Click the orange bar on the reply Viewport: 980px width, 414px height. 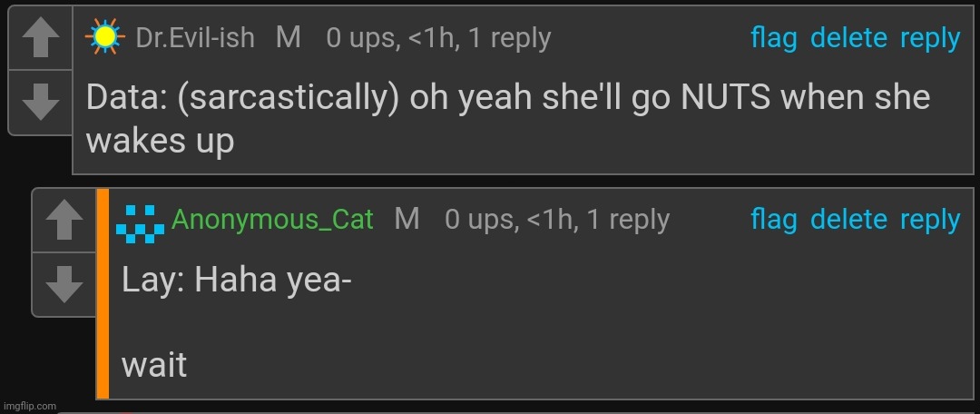click(x=103, y=293)
